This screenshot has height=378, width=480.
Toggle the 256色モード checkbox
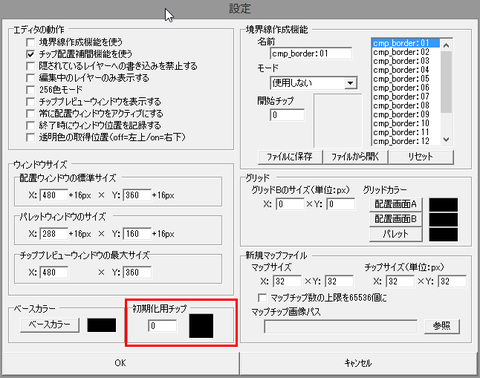(x=30, y=90)
